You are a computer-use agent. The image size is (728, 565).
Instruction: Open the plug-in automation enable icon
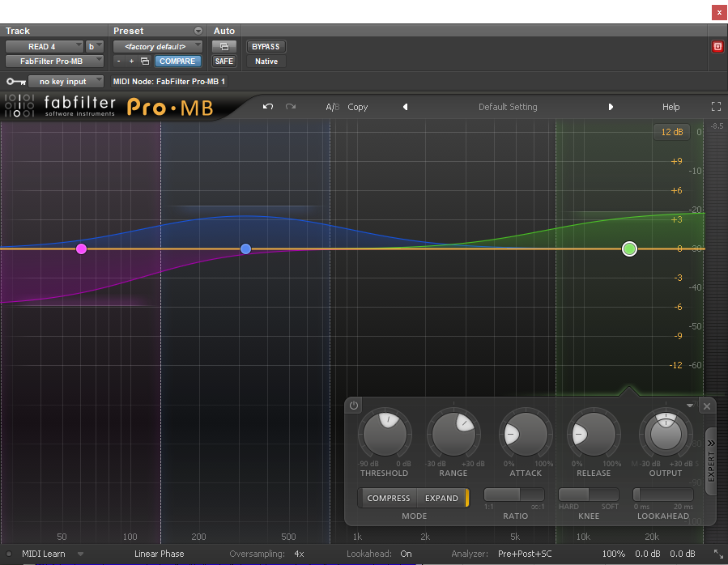224,46
